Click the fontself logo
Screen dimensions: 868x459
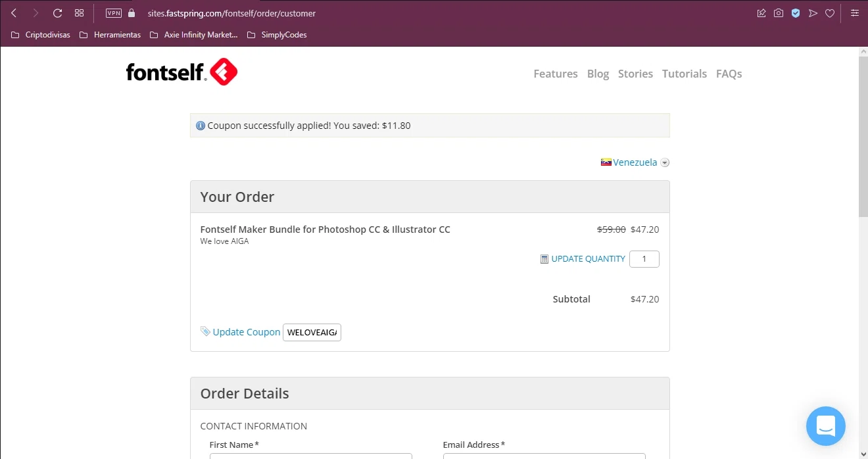[181, 72]
